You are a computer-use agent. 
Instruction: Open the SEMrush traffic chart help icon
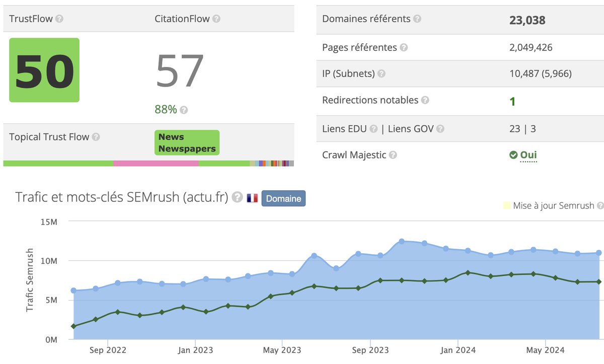[238, 198]
